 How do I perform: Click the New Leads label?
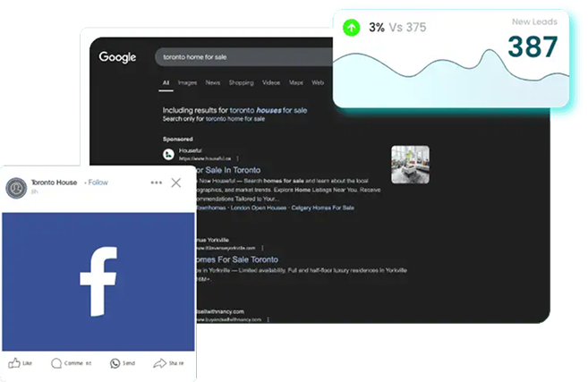coord(534,21)
